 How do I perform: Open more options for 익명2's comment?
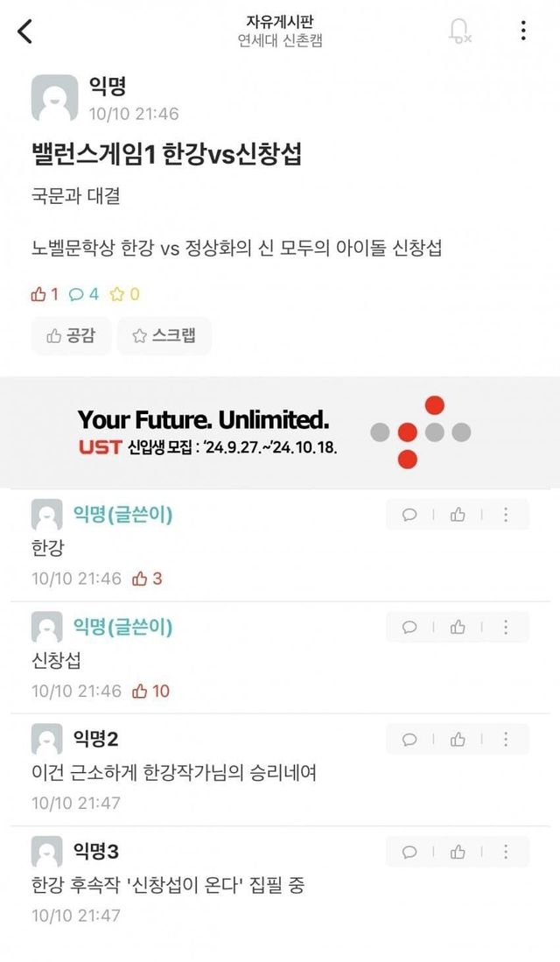(x=506, y=740)
